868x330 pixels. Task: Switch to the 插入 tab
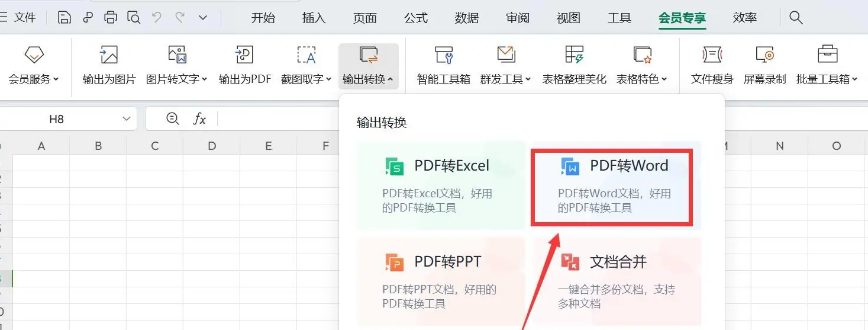point(314,18)
